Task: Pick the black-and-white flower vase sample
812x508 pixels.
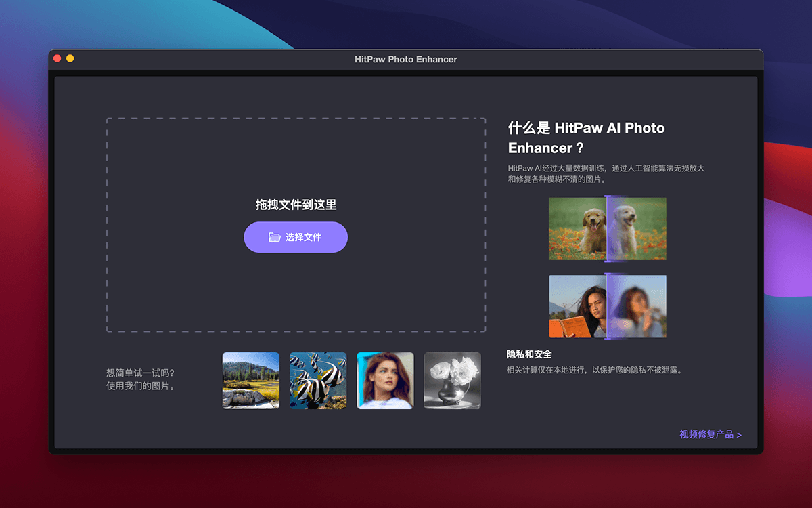Action: (x=453, y=381)
